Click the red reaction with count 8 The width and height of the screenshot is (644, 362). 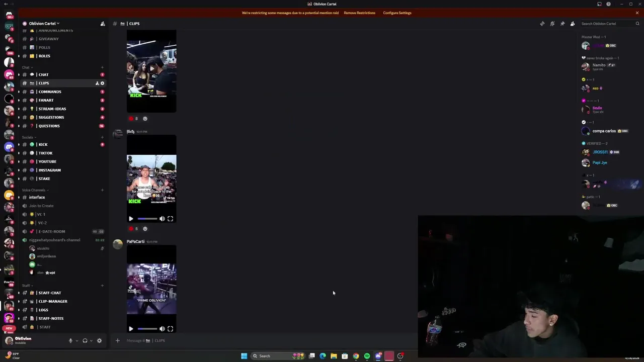coord(133,119)
